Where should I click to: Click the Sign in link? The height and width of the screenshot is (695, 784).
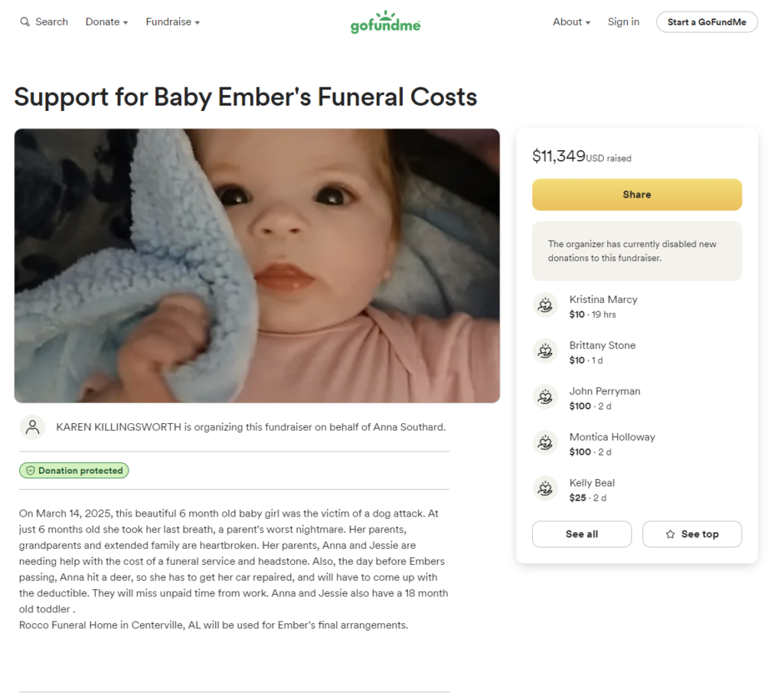point(623,22)
